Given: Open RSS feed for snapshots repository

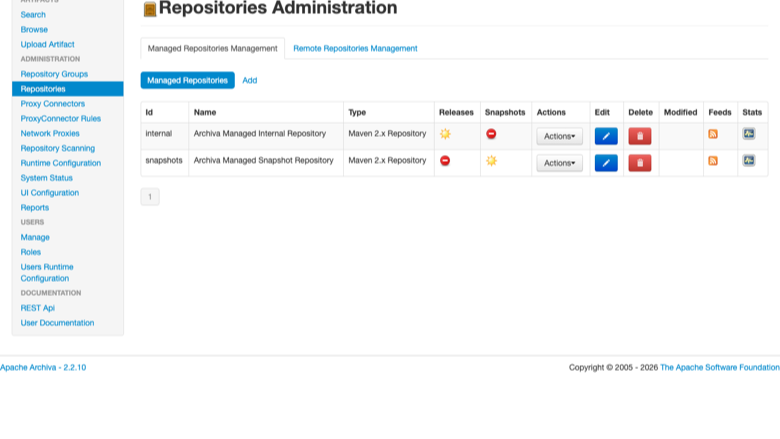Looking at the screenshot, I should [713, 161].
